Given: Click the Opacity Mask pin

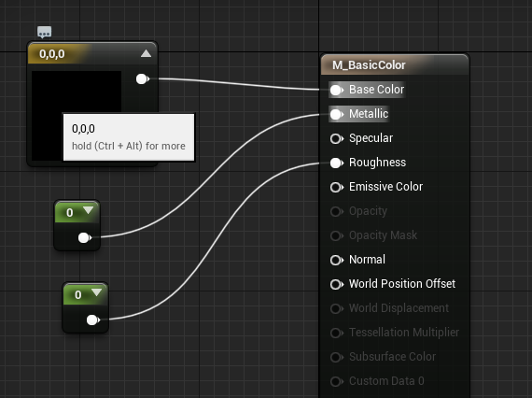Looking at the screenshot, I should (x=337, y=235).
